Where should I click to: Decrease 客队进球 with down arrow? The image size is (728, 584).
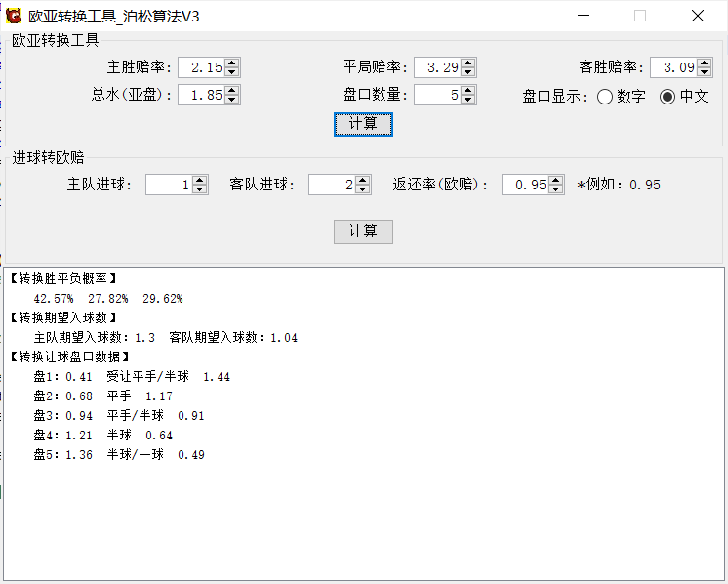363,189
